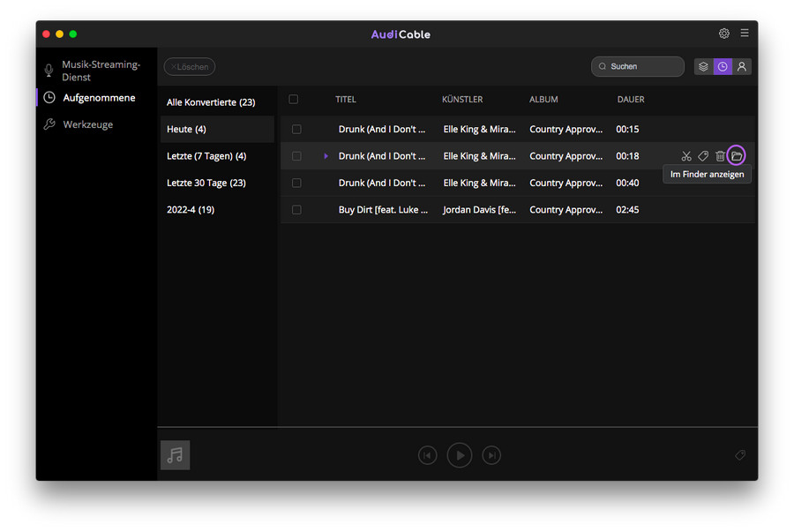
Task: Click the music note album thumbnail
Action: point(176,455)
